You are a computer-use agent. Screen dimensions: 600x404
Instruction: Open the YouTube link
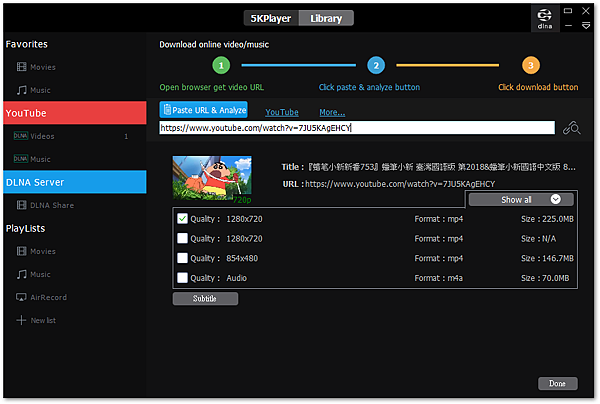[x=282, y=112]
